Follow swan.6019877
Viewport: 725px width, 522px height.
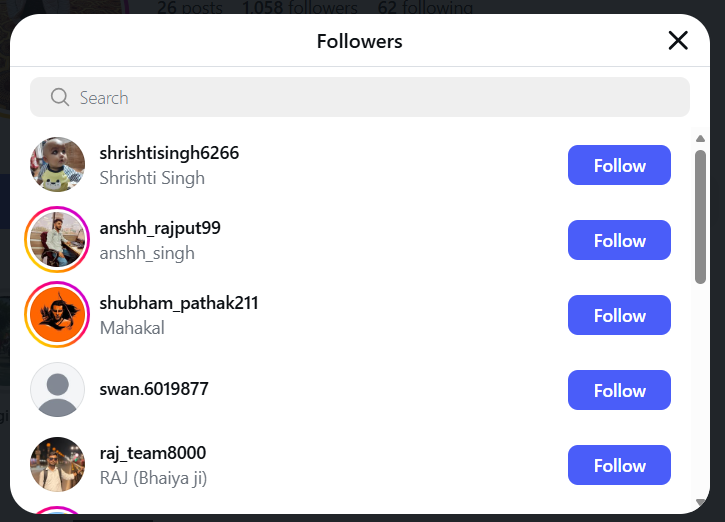point(619,390)
